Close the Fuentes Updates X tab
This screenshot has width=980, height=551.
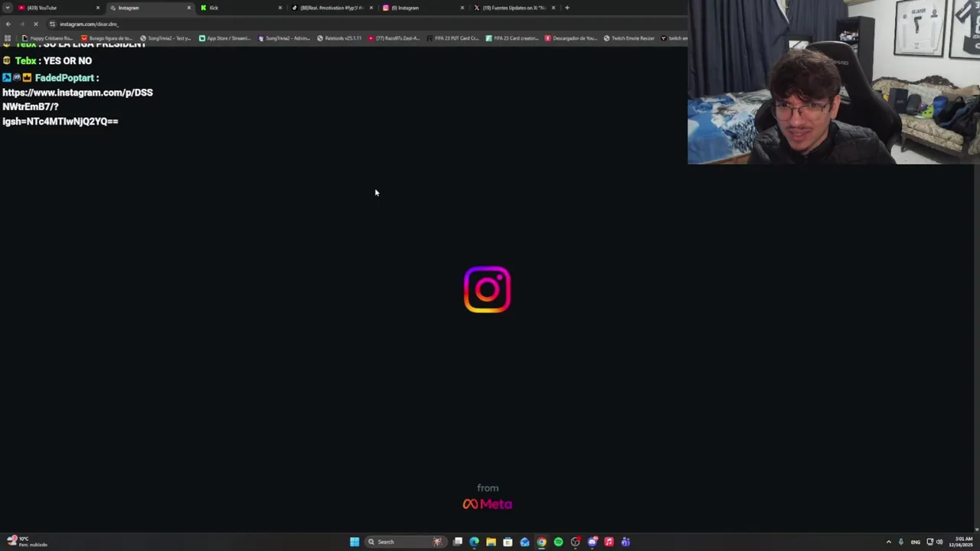point(553,8)
